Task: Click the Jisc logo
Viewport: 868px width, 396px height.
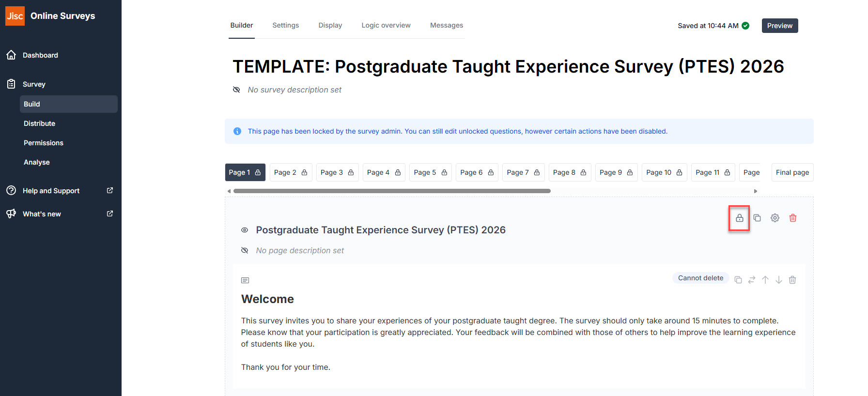Action: 15,16
